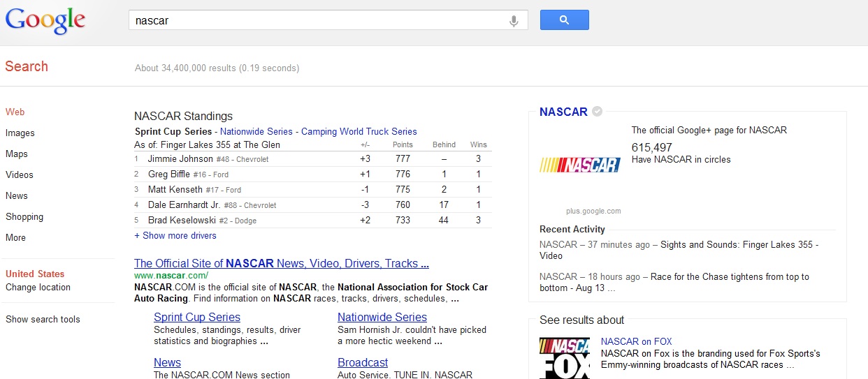The width and height of the screenshot is (868, 379).
Task: Click the Behind column header
Action: [444, 144]
